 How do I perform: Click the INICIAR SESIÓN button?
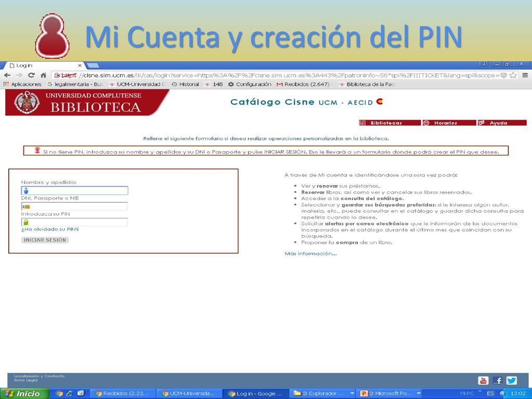point(45,240)
